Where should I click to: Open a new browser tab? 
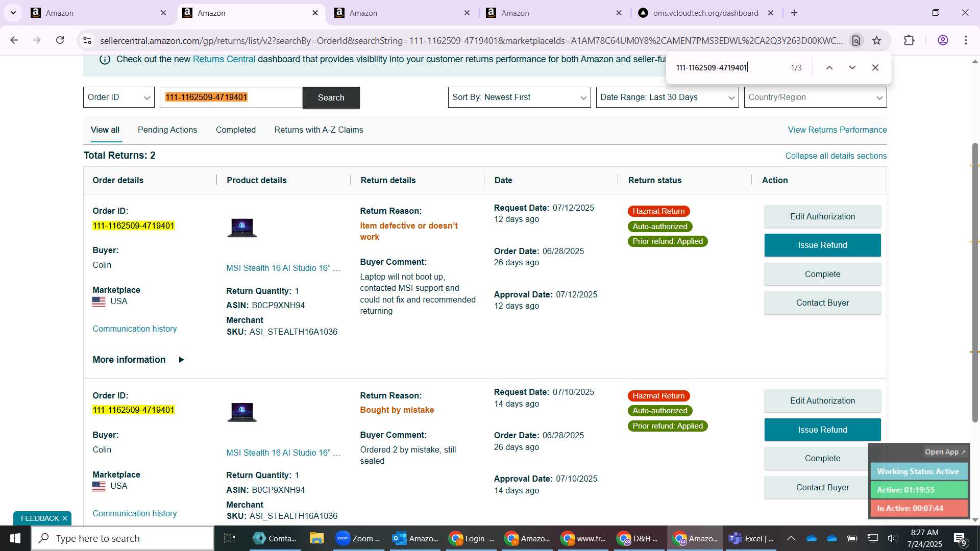pos(794,13)
